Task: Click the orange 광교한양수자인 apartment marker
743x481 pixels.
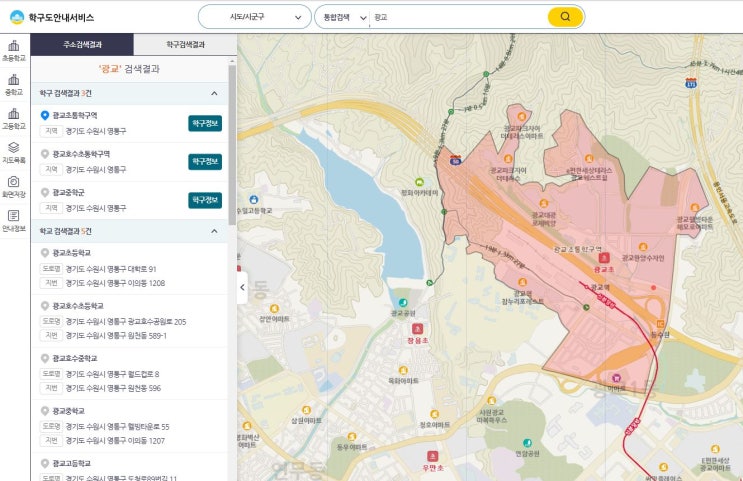Action: 643,247
